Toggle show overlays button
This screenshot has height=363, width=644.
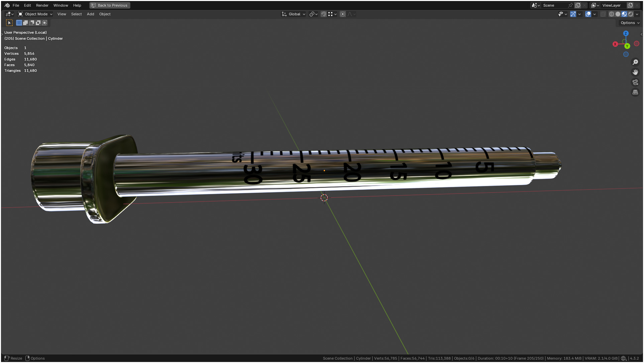pos(588,14)
